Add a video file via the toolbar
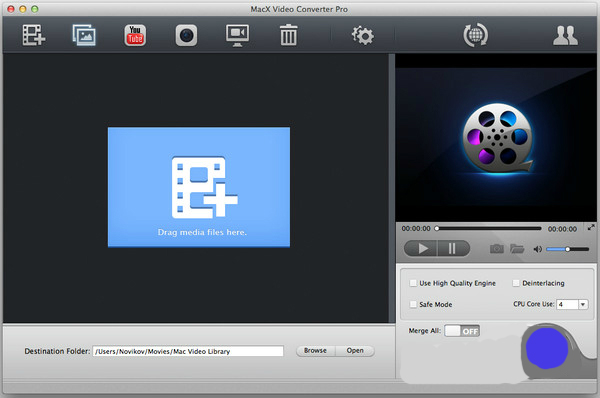600x398 pixels. pyautogui.click(x=34, y=35)
